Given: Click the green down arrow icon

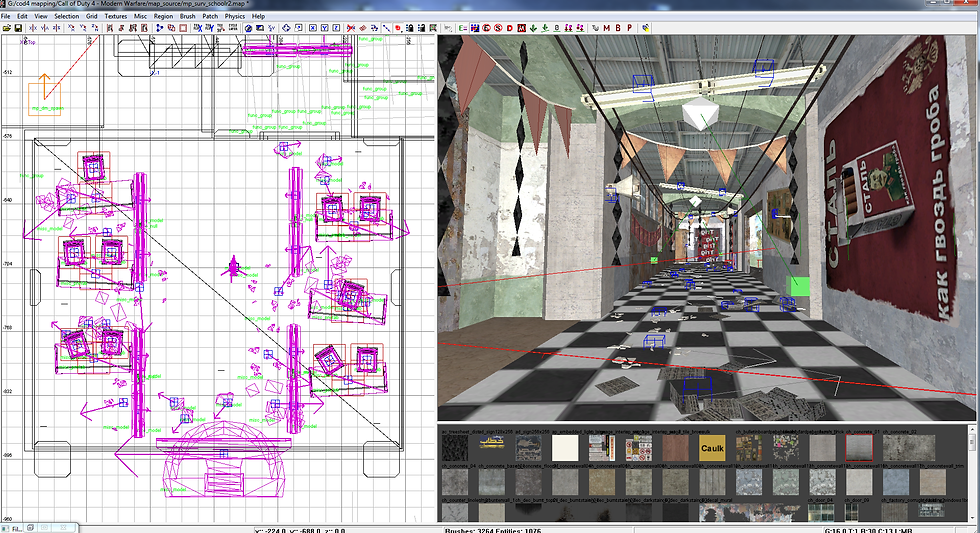Looking at the screenshot, I should coord(533,28).
